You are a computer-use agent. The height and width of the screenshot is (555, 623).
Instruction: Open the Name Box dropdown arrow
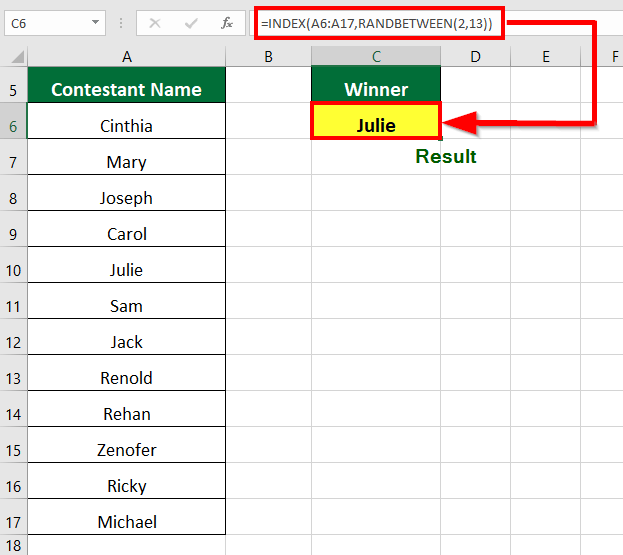point(95,22)
